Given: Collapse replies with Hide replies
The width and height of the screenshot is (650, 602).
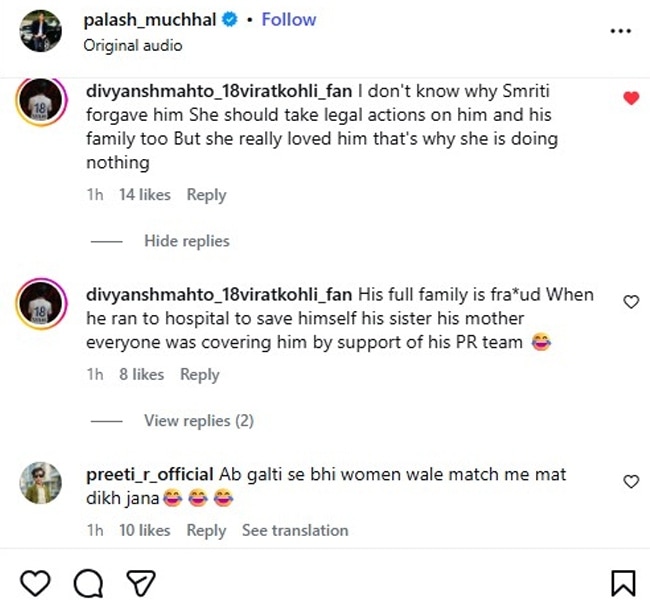Looking at the screenshot, I should click(186, 241).
